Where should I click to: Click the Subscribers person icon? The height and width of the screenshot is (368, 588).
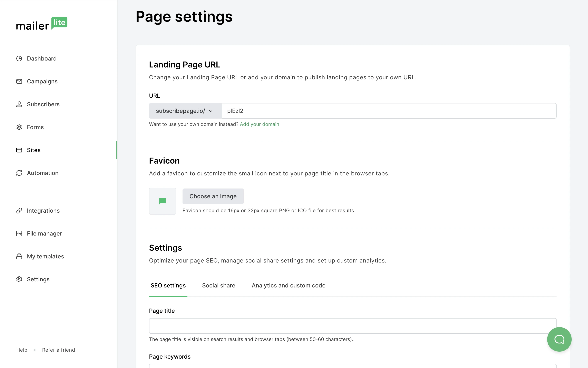pos(19,104)
